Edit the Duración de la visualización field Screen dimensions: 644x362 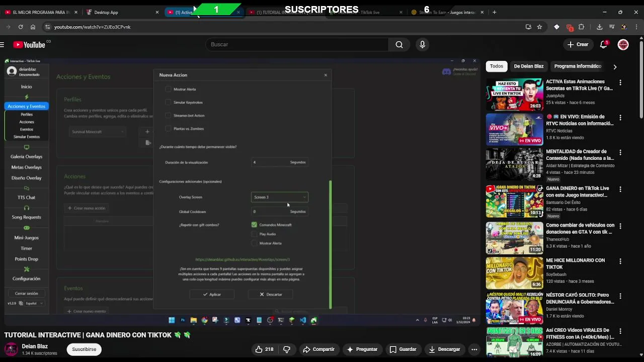tap(279, 162)
